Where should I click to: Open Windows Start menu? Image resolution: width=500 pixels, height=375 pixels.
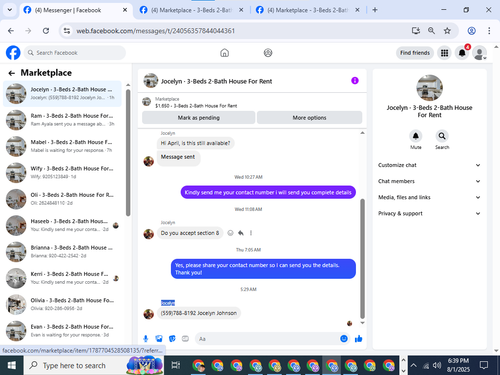(x=11, y=365)
